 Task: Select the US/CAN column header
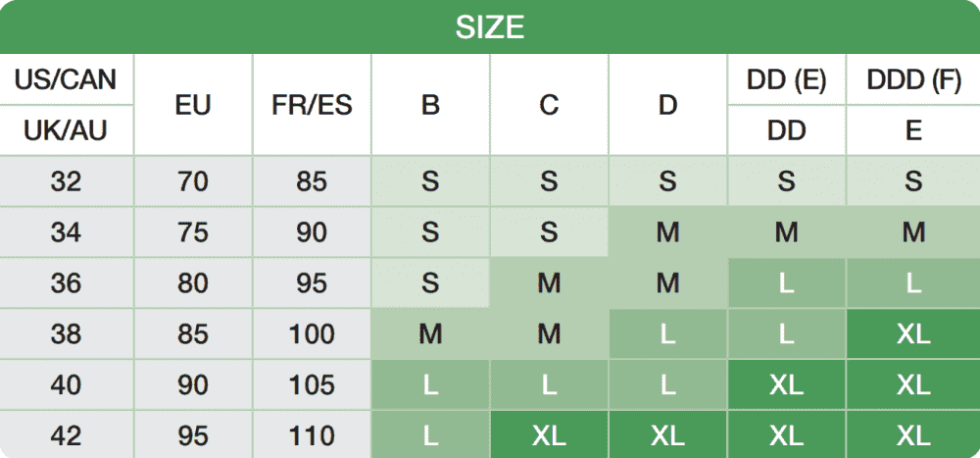(x=67, y=79)
